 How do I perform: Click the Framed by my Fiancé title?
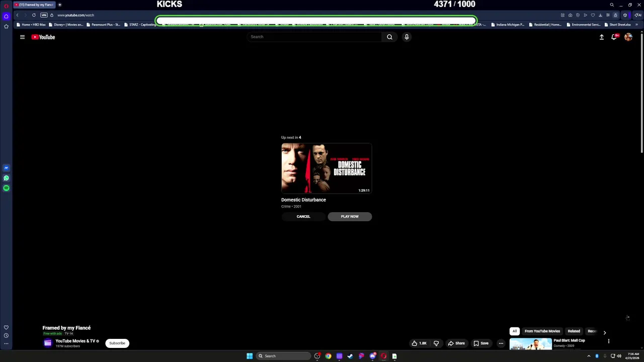coord(66,328)
